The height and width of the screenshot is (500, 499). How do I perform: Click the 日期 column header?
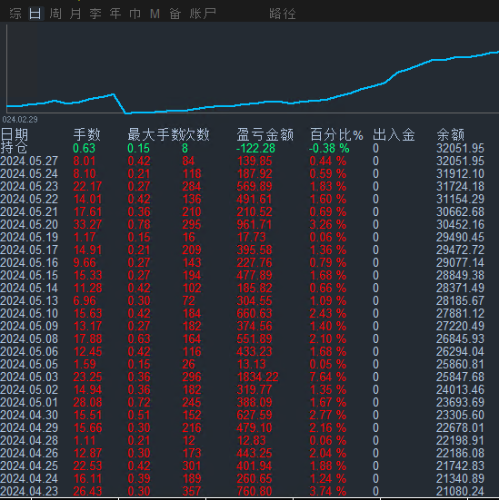[14, 135]
